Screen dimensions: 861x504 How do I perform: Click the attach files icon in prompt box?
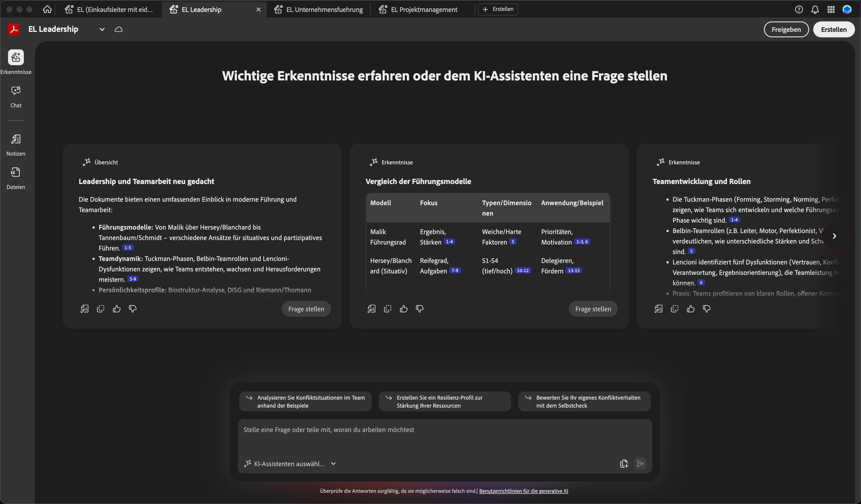click(x=624, y=463)
